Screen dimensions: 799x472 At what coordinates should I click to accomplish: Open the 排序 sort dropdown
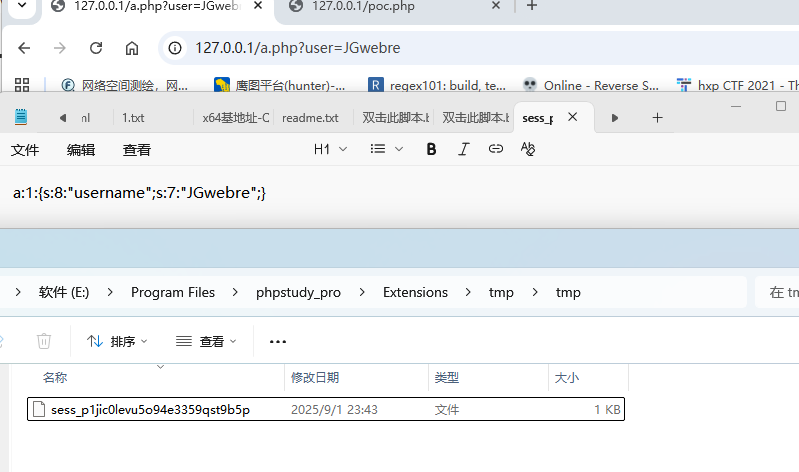[x=117, y=341]
